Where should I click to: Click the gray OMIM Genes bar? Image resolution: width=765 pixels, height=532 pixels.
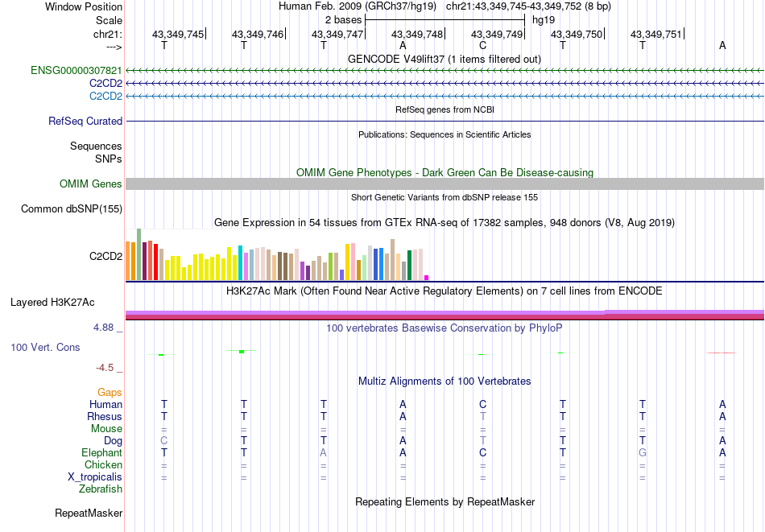(x=445, y=184)
